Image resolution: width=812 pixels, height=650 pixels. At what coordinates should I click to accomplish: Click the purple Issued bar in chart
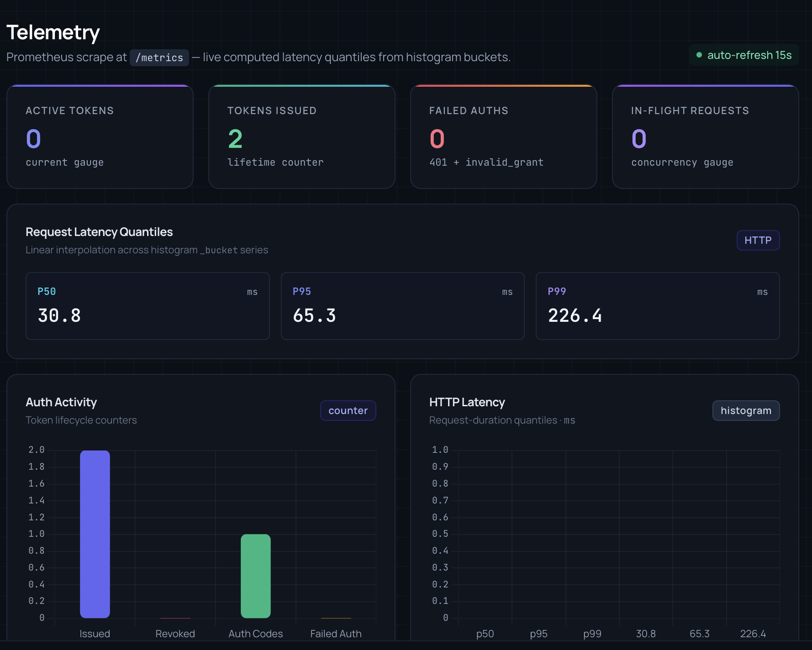[95, 534]
